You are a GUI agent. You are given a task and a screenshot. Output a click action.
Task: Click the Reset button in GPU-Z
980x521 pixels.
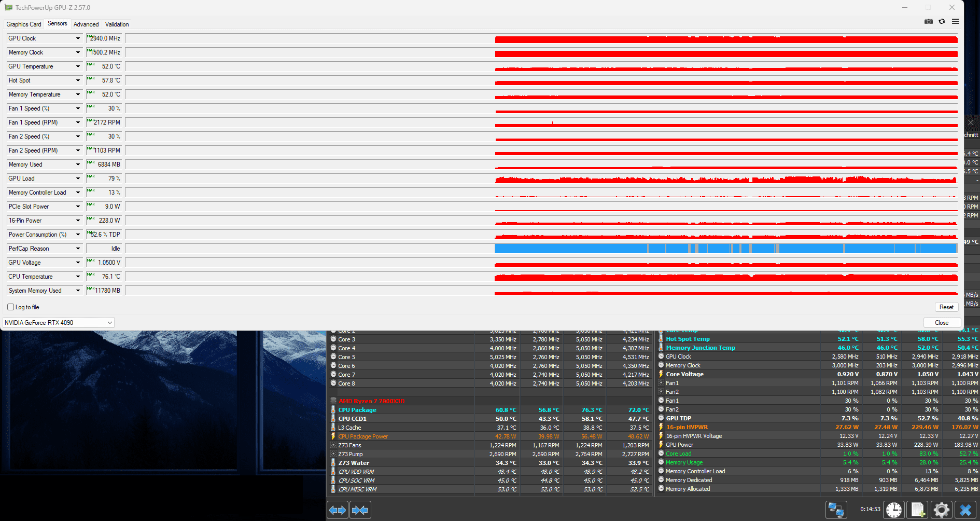tap(946, 307)
